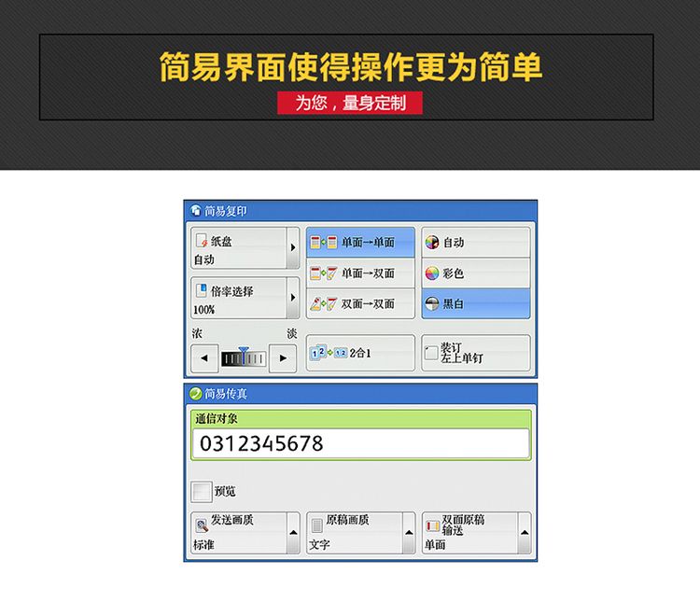Click the 通信对象 fax number field

pyautogui.click(x=360, y=443)
